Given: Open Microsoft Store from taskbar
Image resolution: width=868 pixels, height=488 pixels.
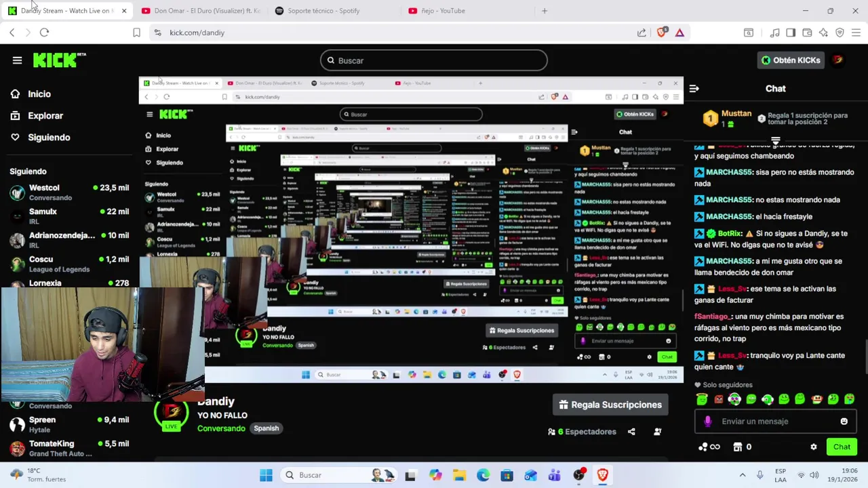Looking at the screenshot, I should tap(507, 475).
